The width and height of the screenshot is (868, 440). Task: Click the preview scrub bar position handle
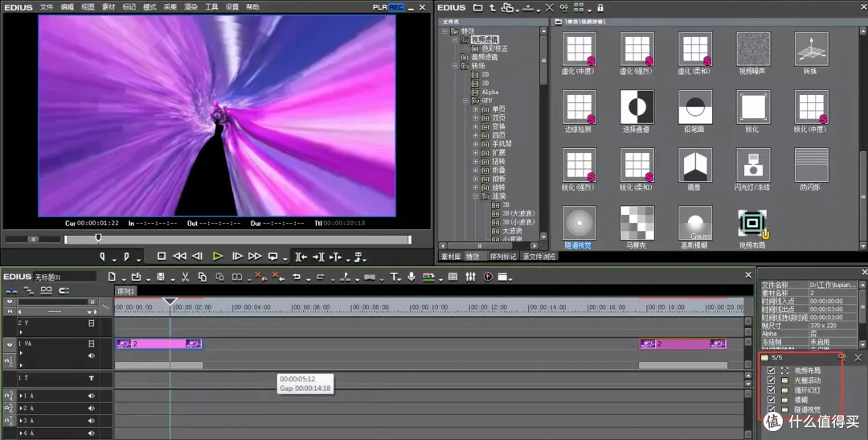tap(98, 238)
